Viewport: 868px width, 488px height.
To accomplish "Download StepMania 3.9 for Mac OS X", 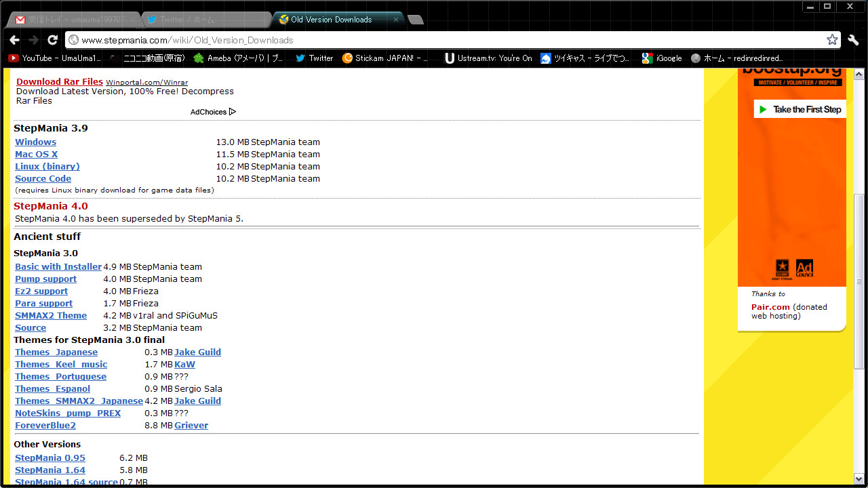I will [x=37, y=155].
